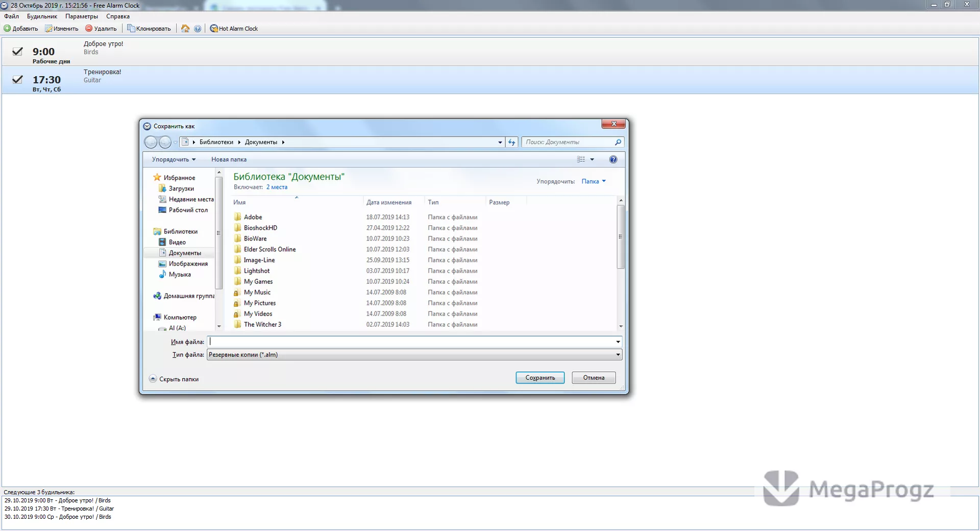Open the Файл menu
Image resolution: width=980 pixels, height=531 pixels.
coord(11,16)
